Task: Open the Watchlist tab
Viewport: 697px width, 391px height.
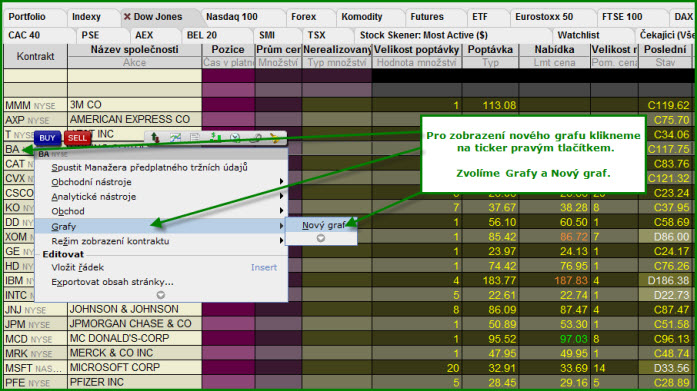Action: click(578, 35)
